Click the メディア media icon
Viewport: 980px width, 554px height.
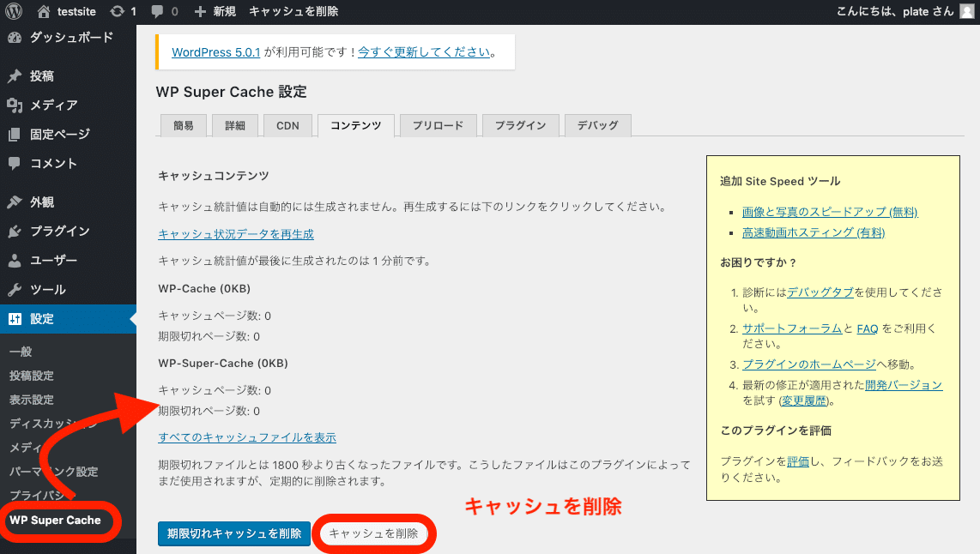(15, 105)
